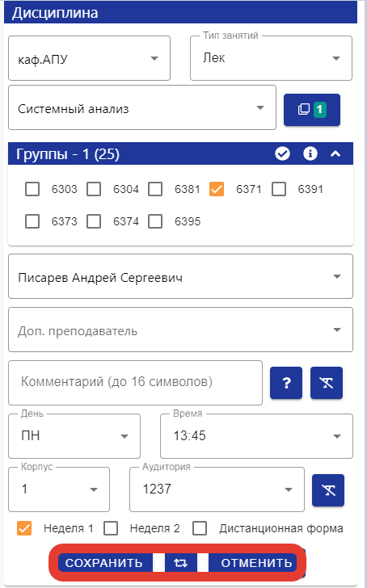Open the каф.АПУ department dropdown

(x=89, y=58)
